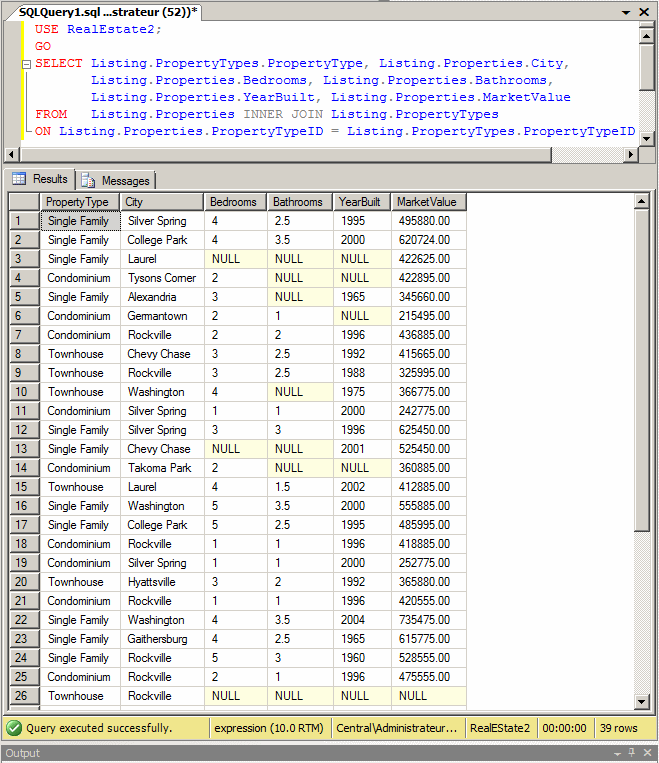Click YearBuilt 2004 cell
The width and height of the screenshot is (659, 763).
pyautogui.click(x=362, y=620)
